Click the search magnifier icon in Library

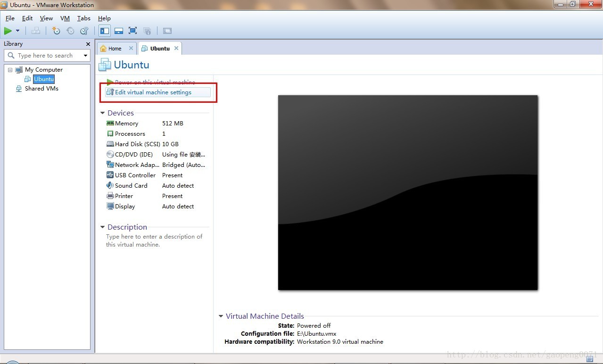11,56
